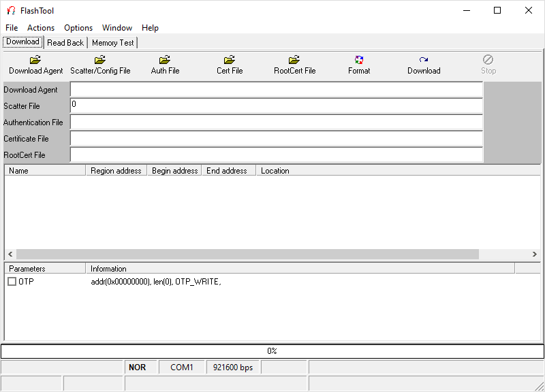Click the Certificate File path field
The height and width of the screenshot is (392, 545).
[277, 139]
